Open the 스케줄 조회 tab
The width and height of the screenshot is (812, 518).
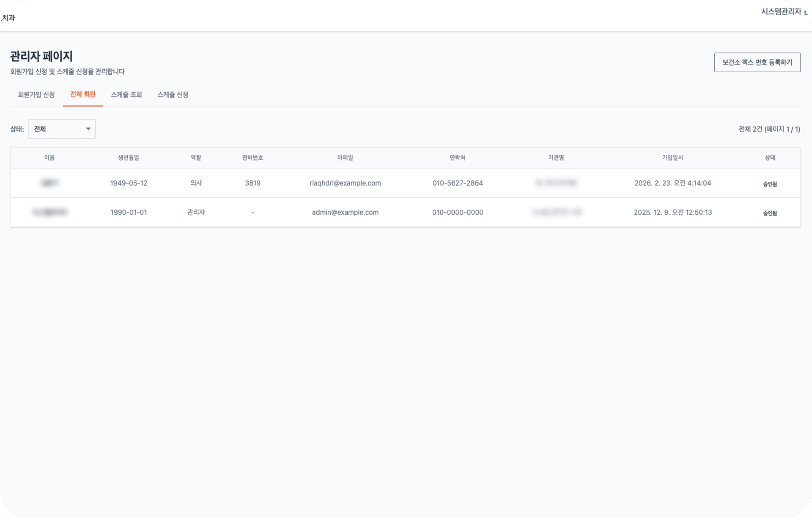[126, 95]
